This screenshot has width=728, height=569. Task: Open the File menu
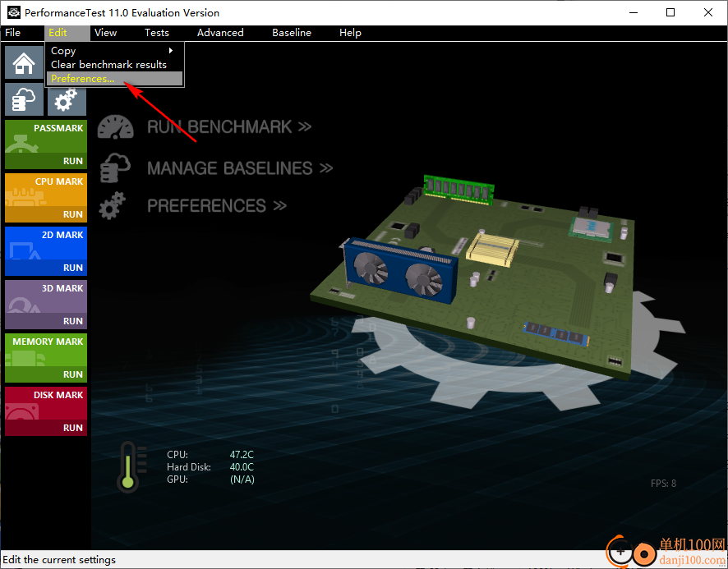tap(12, 33)
